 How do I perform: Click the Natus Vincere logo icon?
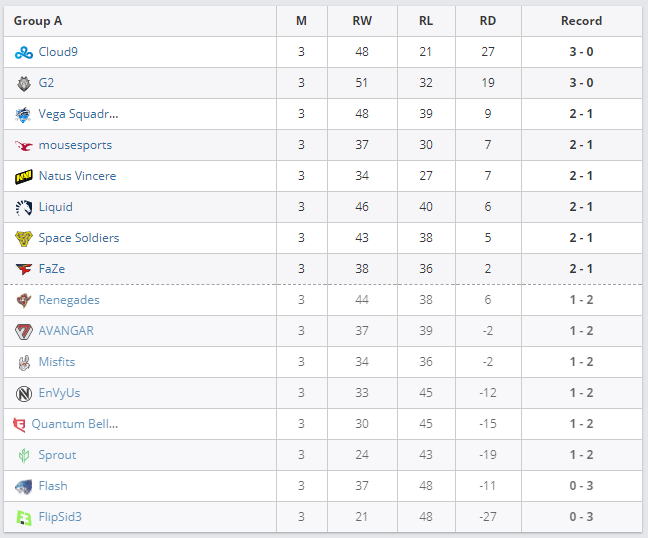(24, 176)
